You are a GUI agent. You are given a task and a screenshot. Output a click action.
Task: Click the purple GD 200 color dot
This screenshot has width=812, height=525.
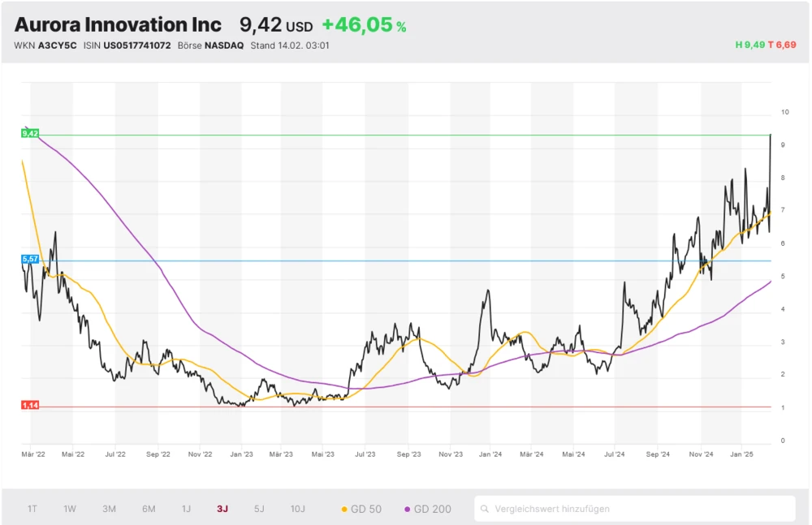408,510
